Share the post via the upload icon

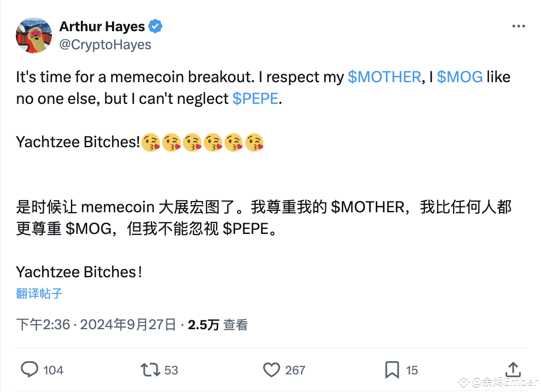(513, 369)
